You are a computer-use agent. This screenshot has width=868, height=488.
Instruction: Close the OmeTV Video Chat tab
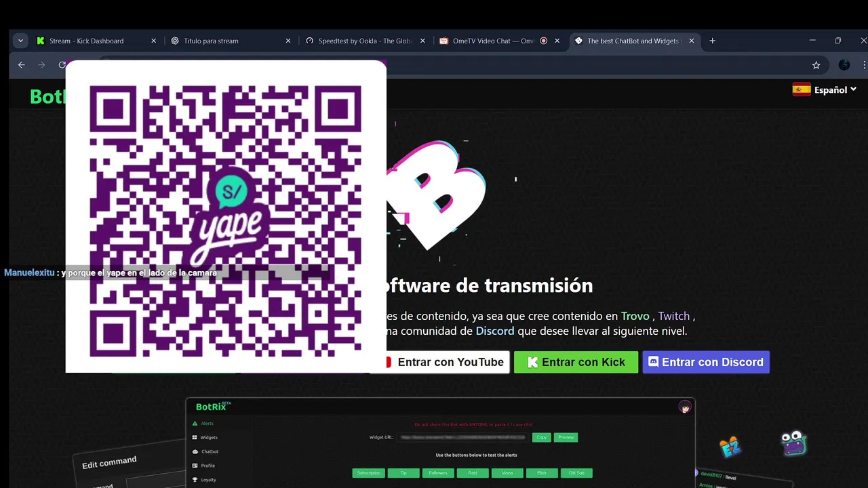click(x=557, y=41)
